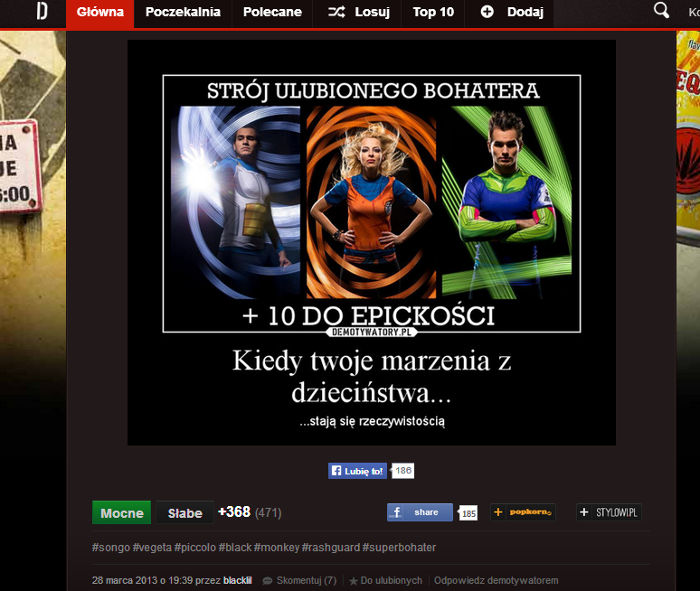Click the Facebook Lubię to! button
The height and width of the screenshot is (591, 700).
tap(358, 471)
